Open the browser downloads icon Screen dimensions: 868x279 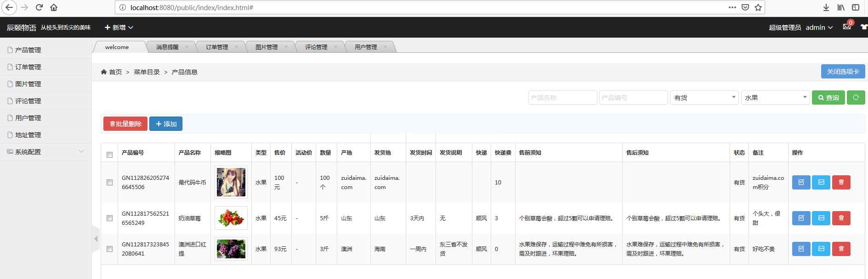[826, 7]
